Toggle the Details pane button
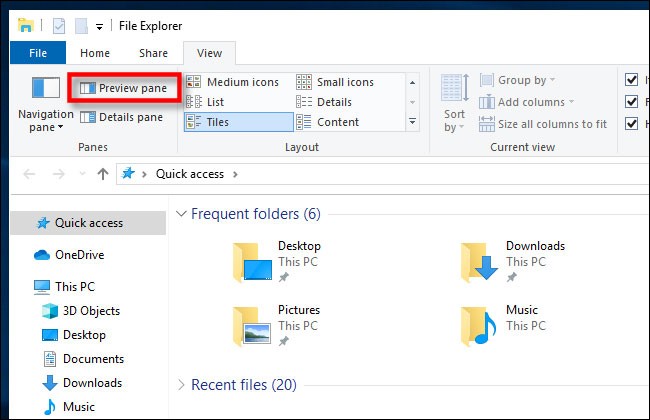Image resolution: width=650 pixels, height=420 pixels. pos(121,117)
